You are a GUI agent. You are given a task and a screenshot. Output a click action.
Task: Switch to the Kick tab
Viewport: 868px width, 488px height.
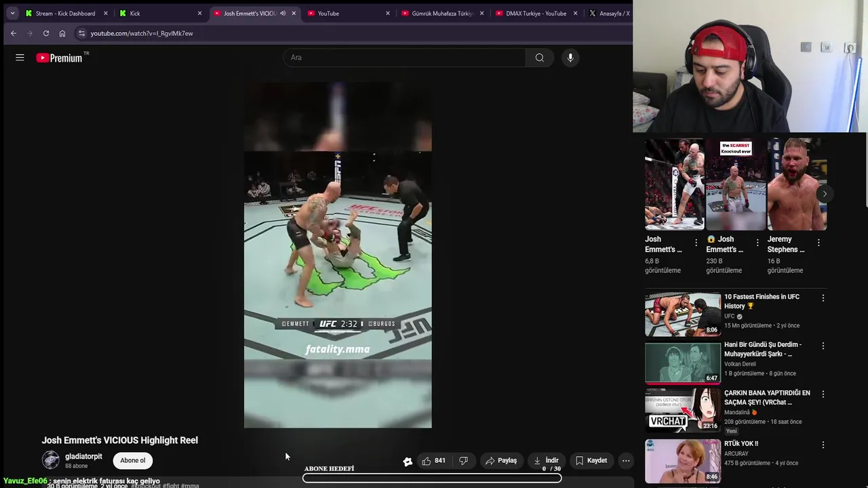tap(135, 13)
